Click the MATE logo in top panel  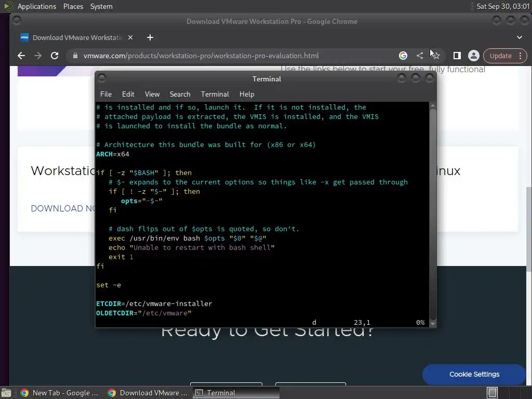[8, 6]
